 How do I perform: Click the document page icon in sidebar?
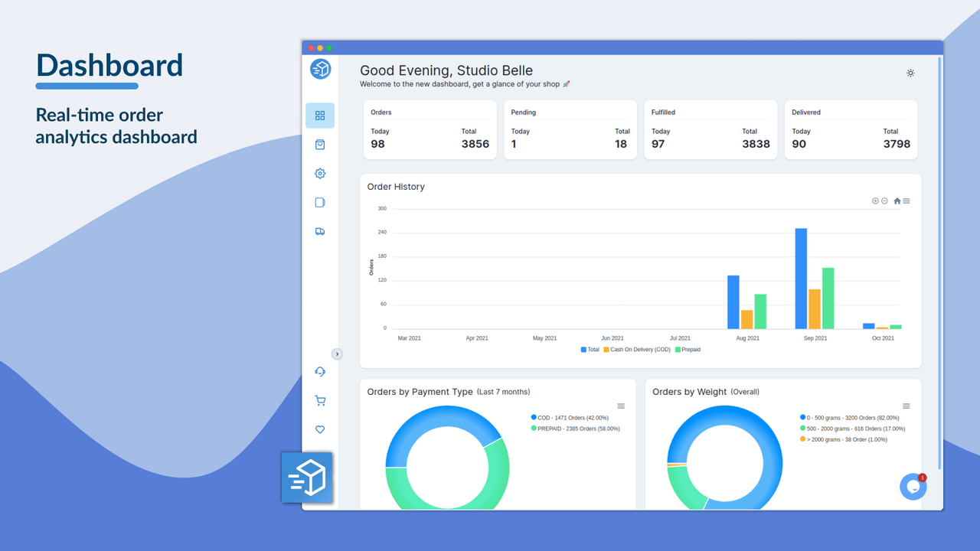click(320, 202)
